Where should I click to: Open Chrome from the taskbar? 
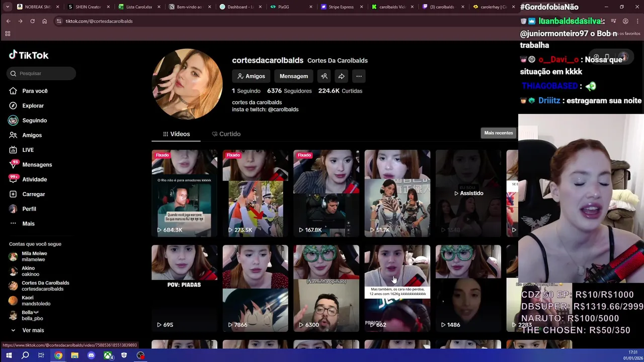[58, 355]
